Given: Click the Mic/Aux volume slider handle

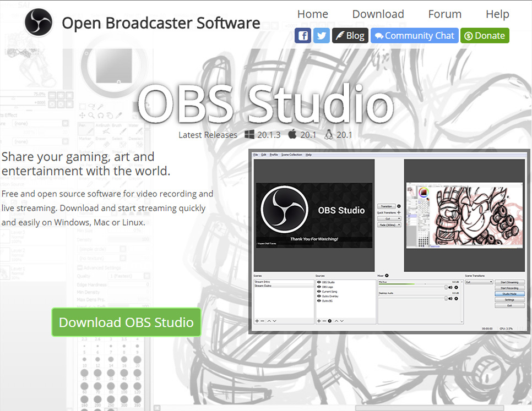Looking at the screenshot, I should point(446,287).
